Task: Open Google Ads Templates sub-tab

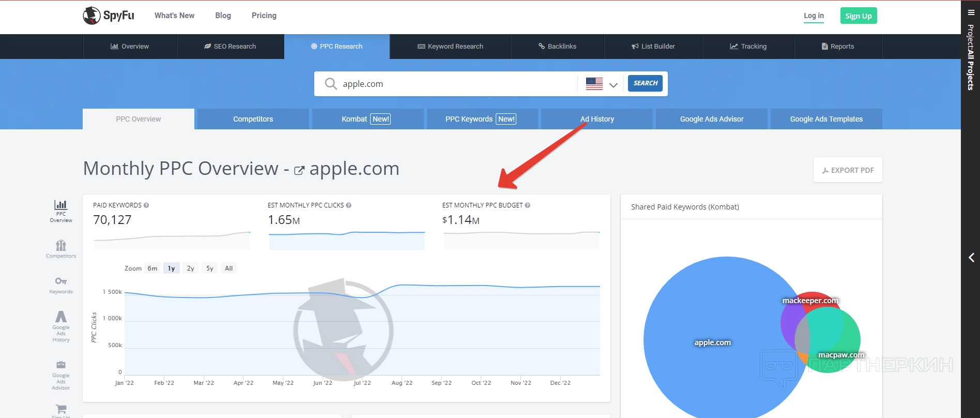Action: click(826, 119)
